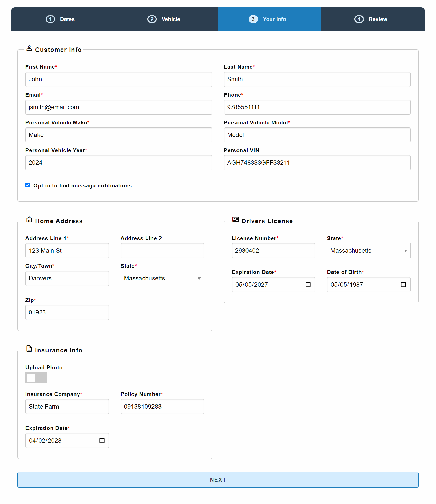Switch to the Vehicle step tab

tap(164, 19)
